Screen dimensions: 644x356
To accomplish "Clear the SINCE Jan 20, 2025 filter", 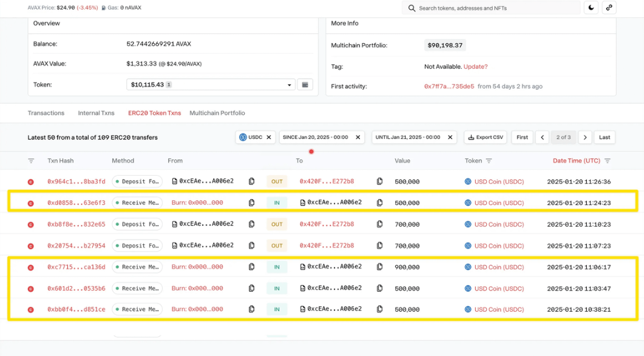I will 358,138.
